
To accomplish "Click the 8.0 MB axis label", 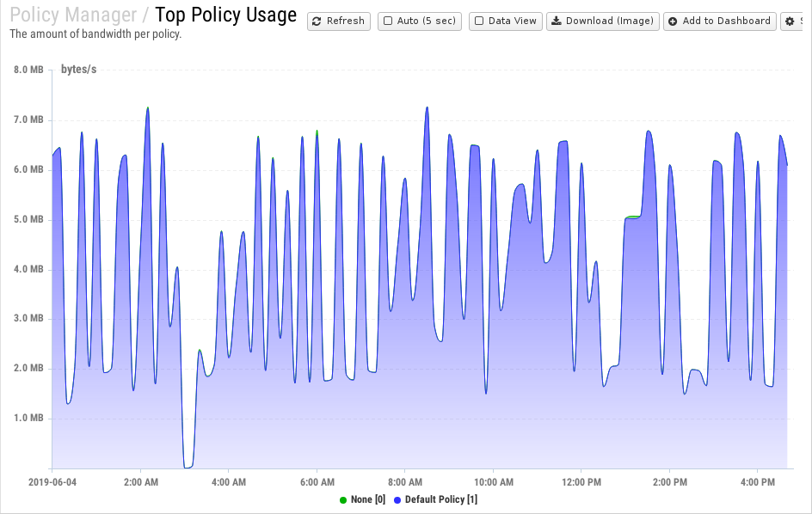I will (28, 70).
